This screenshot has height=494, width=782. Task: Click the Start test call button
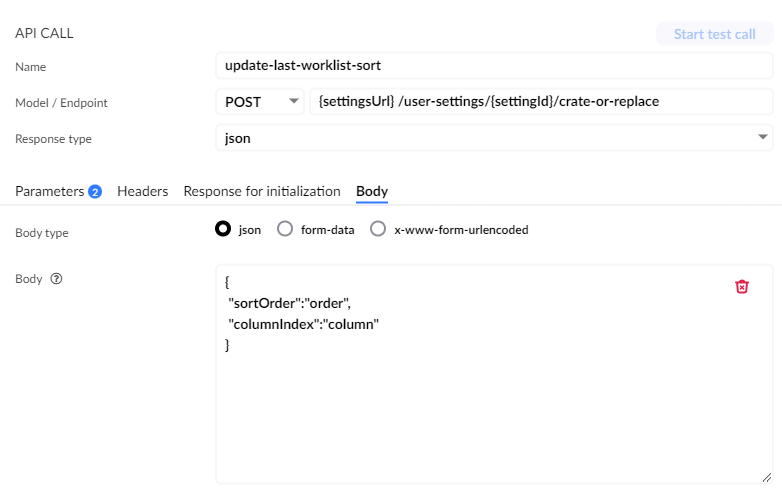(715, 34)
